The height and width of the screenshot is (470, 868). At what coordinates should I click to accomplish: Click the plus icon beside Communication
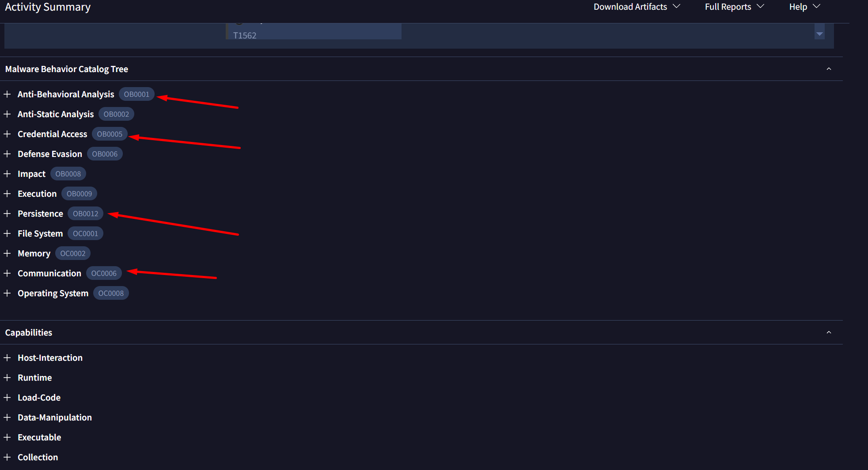tap(7, 273)
